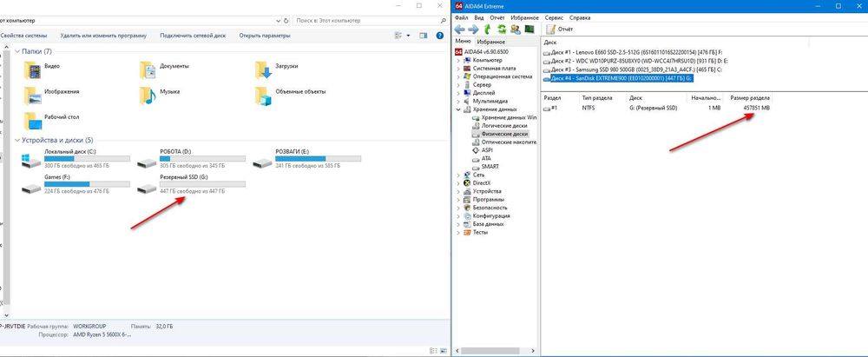Open the Отчёт report button in toolbar
This screenshot has width=868, height=357.
pos(560,29)
